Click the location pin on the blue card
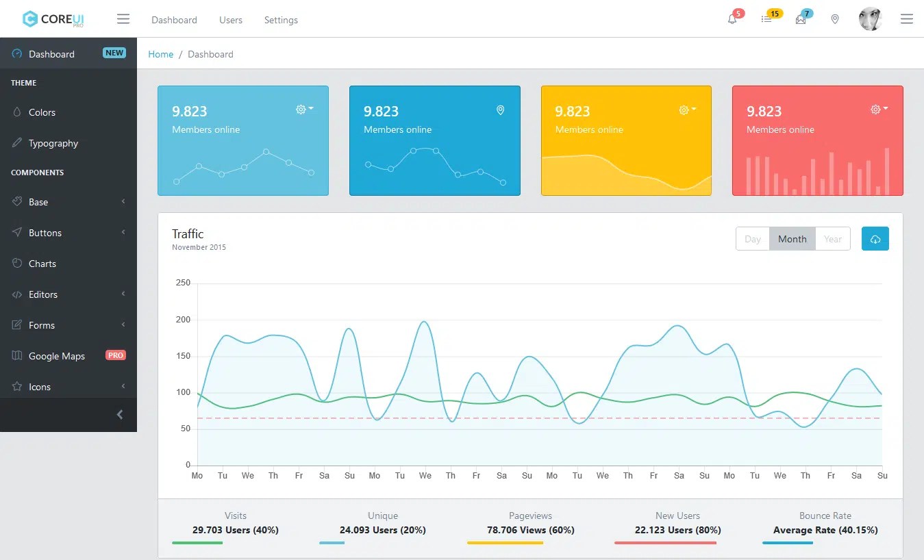Viewport: 924px width, 560px height. tap(500, 110)
